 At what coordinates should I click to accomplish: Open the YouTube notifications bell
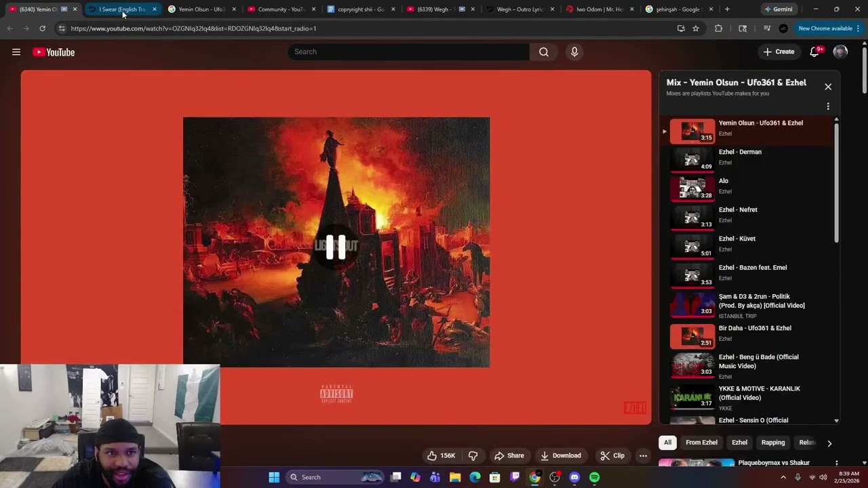coord(815,52)
